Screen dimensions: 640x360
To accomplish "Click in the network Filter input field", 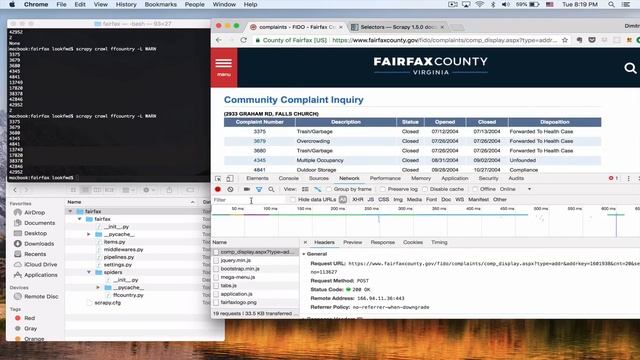I will 249,200.
